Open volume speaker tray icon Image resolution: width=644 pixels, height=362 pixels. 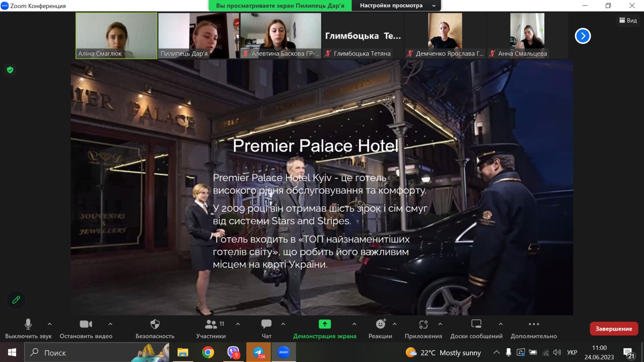(x=557, y=352)
